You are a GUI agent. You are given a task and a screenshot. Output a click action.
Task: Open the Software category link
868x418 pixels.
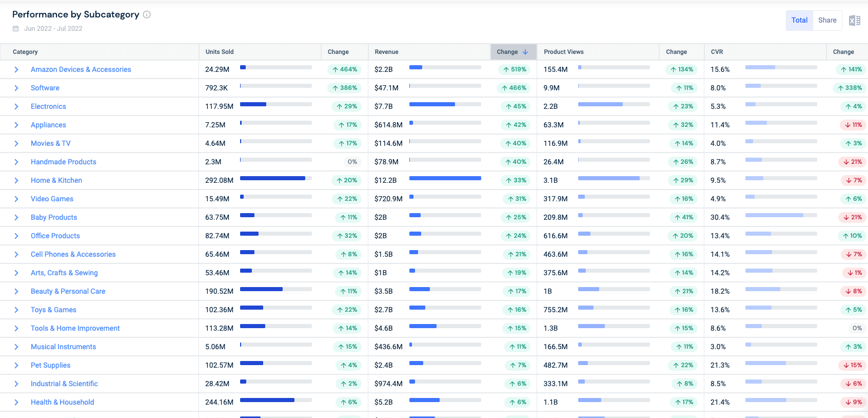click(45, 88)
